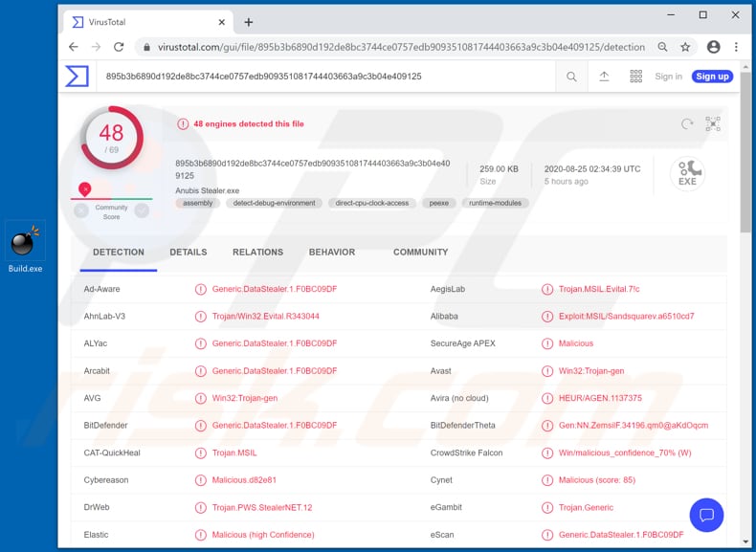This screenshot has height=552, width=756.
Task: Vote positive on community score
Action: 142,210
